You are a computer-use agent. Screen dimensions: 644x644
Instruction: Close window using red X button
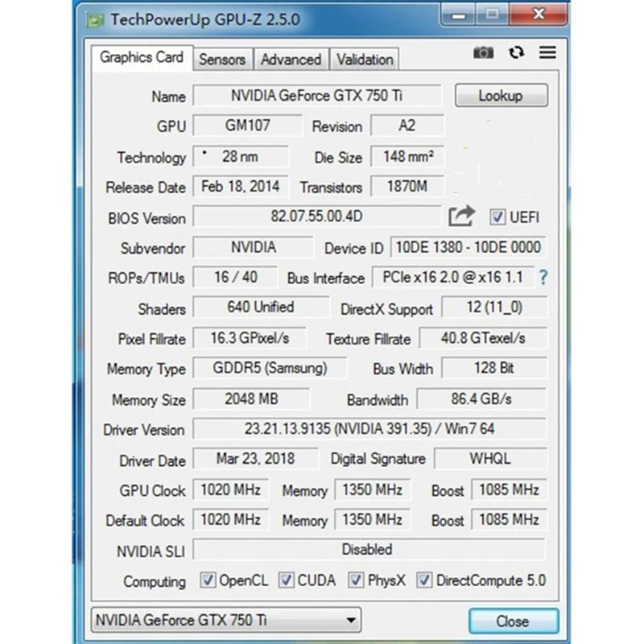[x=539, y=15]
